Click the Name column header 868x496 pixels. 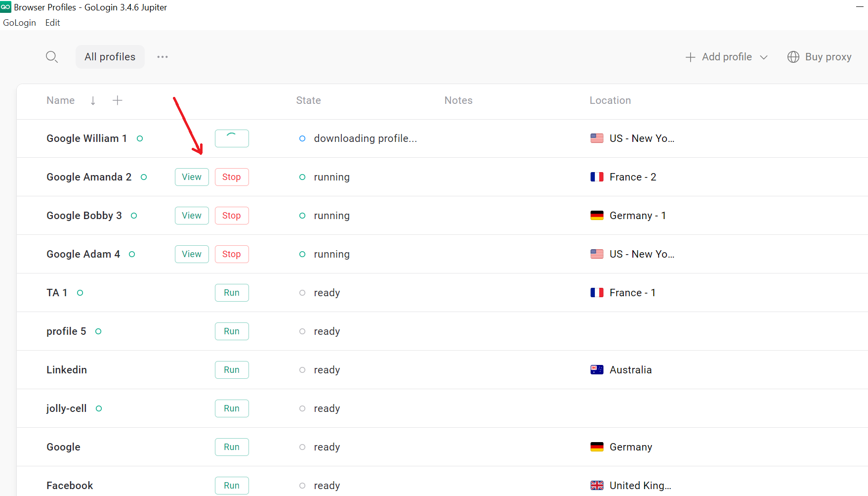click(61, 100)
